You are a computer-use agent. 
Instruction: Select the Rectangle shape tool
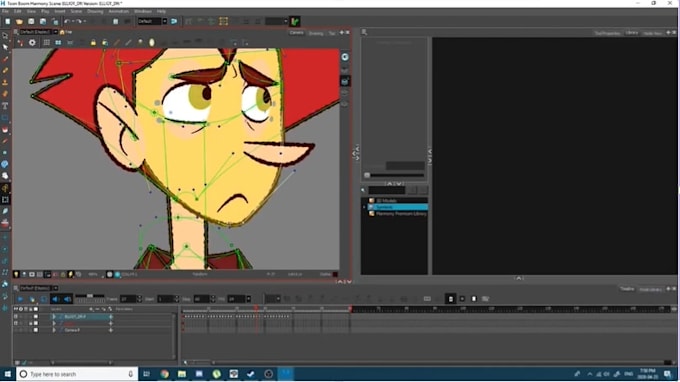[x=5, y=118]
